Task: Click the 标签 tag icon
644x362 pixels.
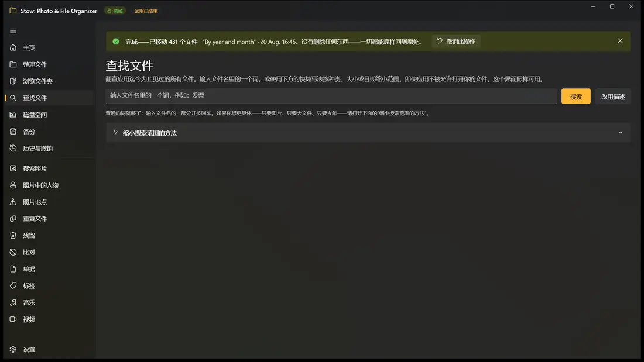Action: [13, 285]
